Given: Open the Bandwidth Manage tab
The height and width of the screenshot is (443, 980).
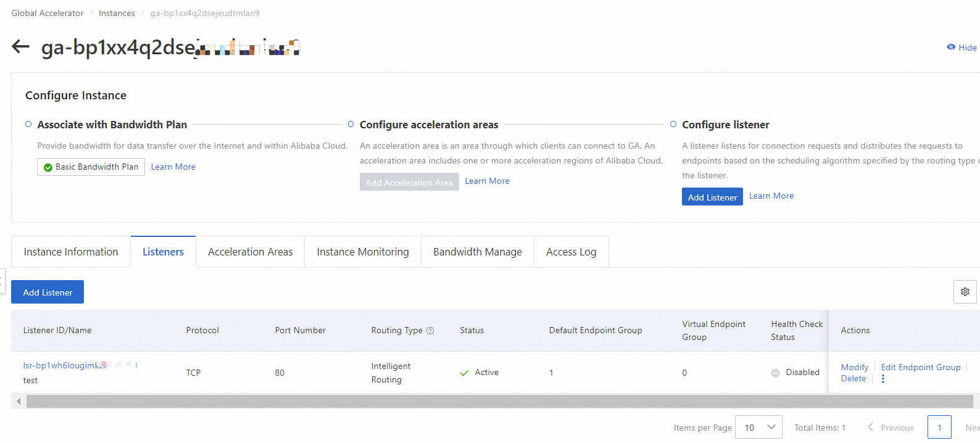Looking at the screenshot, I should [x=478, y=252].
